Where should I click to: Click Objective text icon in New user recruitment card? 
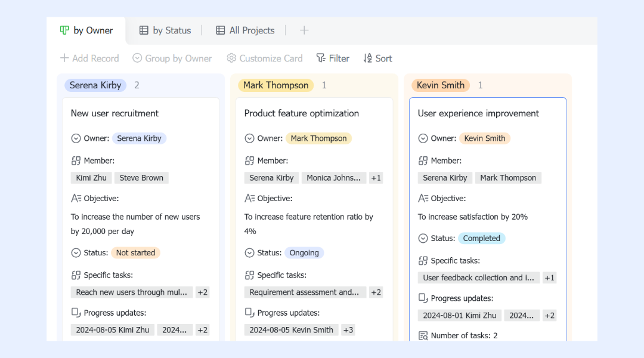(76, 199)
